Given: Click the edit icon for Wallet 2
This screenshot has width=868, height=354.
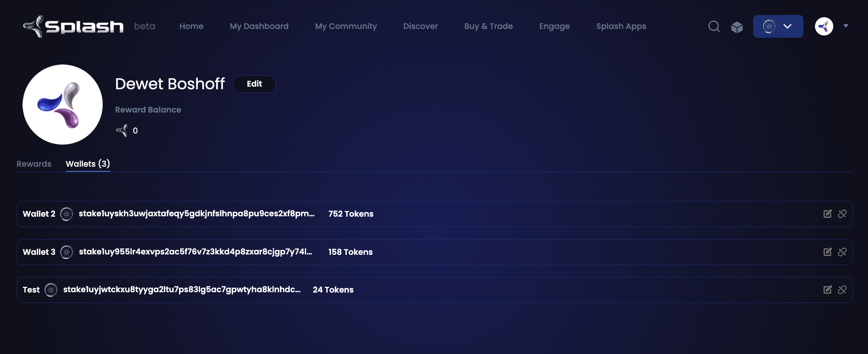Looking at the screenshot, I should click(827, 214).
